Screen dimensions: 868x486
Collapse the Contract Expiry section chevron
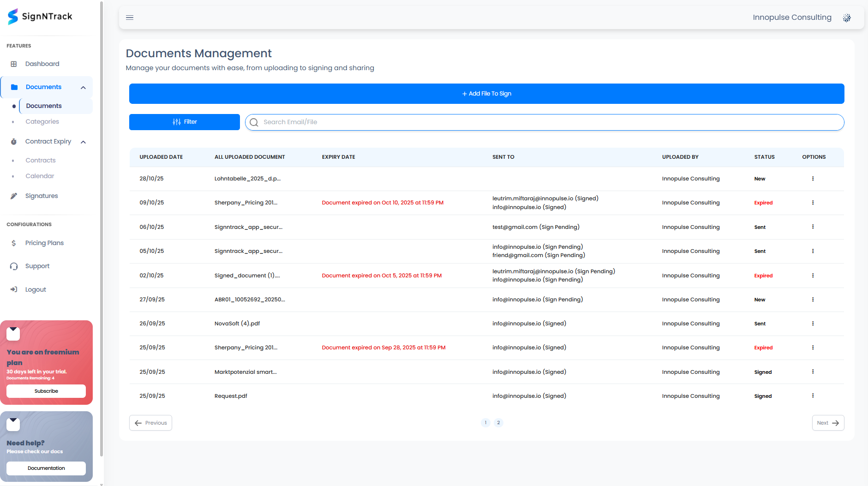click(83, 142)
